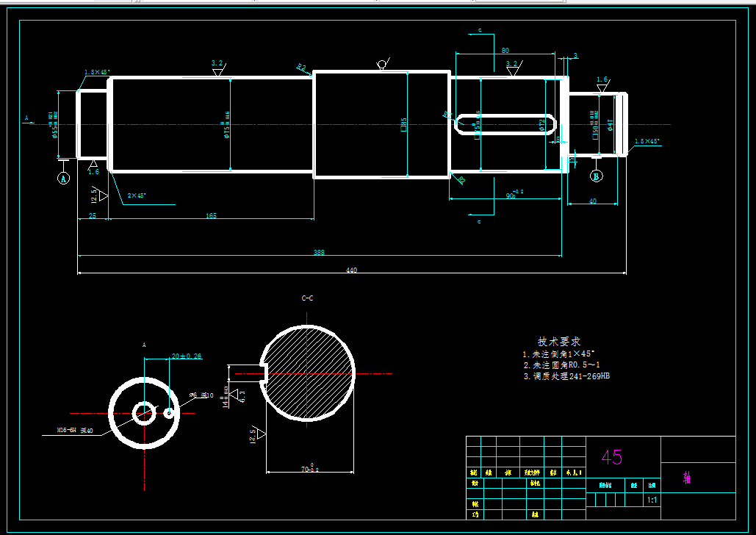Select technical note 3.调质处理241-269HB

click(566, 376)
